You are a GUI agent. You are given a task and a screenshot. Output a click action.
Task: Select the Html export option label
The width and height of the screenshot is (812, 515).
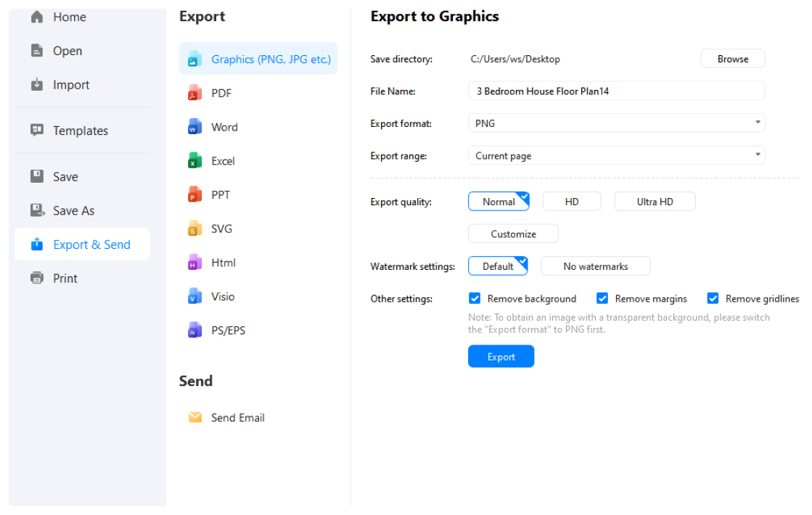pyautogui.click(x=223, y=263)
